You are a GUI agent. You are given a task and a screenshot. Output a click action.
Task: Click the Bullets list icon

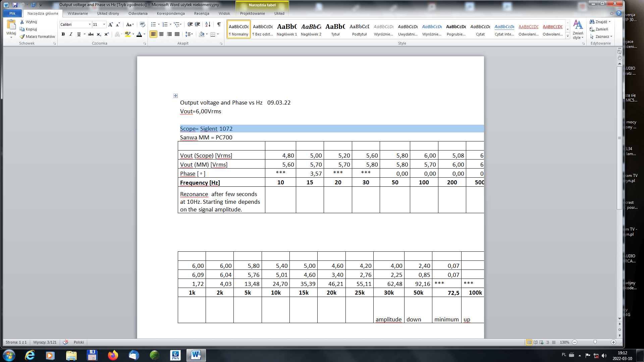[153, 24]
